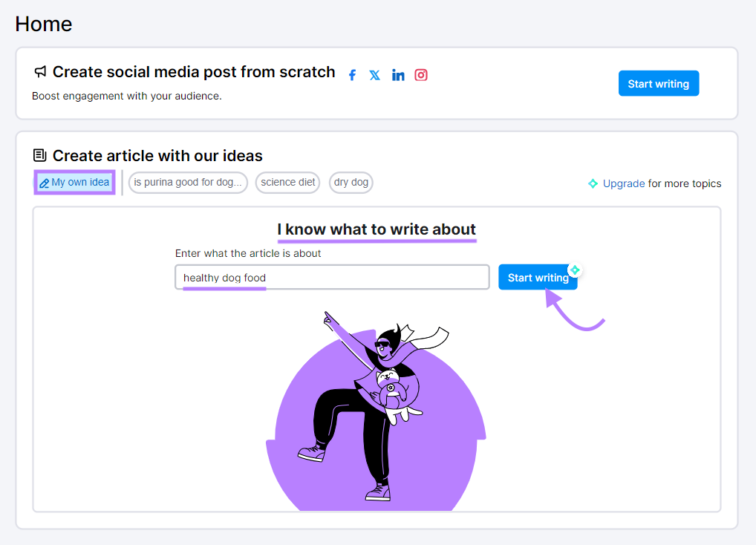Click the X (Twitter) icon
Image resolution: width=756 pixels, height=545 pixels.
tap(375, 75)
